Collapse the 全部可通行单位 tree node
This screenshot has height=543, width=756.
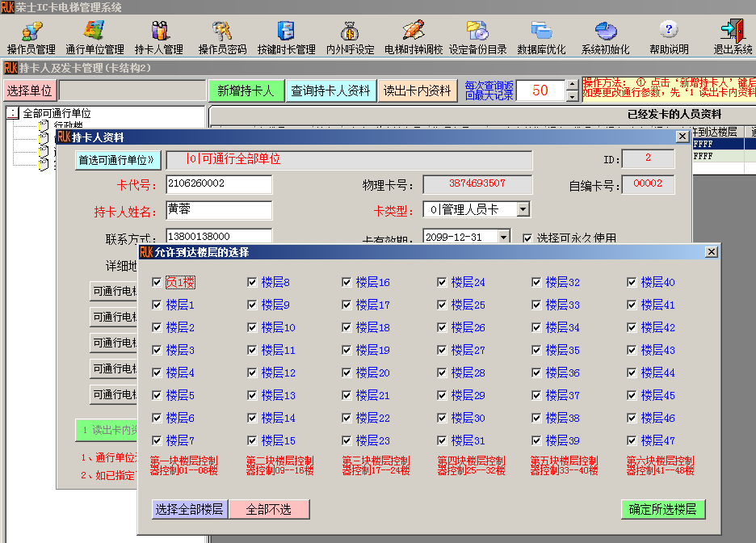point(12,114)
